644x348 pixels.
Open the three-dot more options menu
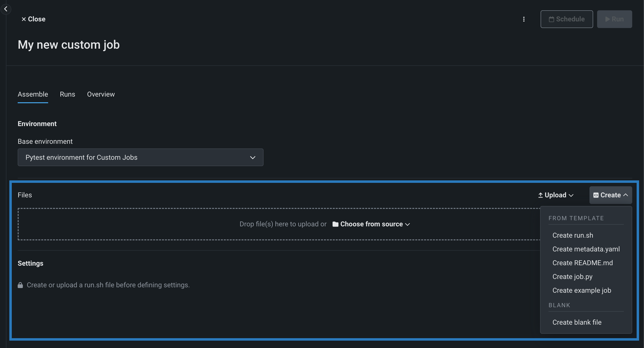[x=524, y=19]
